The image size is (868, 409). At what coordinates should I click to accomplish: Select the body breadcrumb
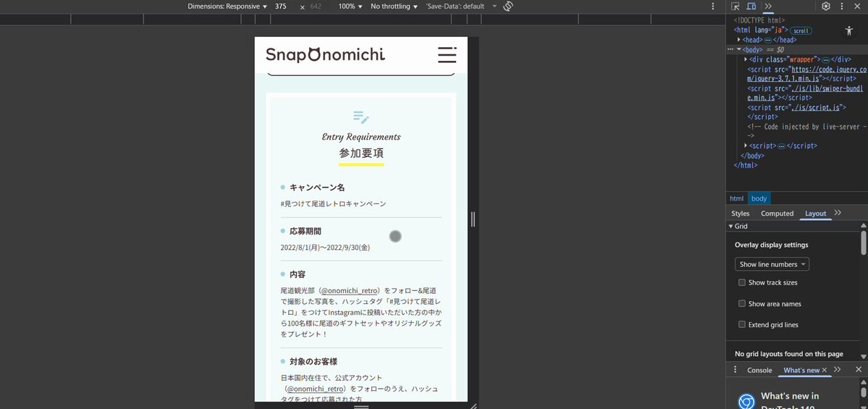(759, 198)
